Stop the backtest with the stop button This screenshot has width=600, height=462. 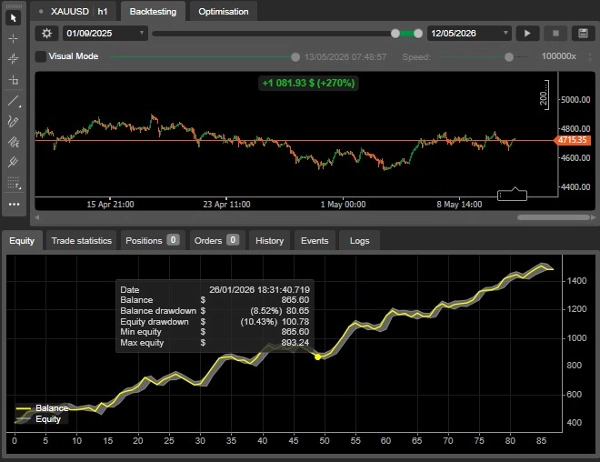[556, 33]
